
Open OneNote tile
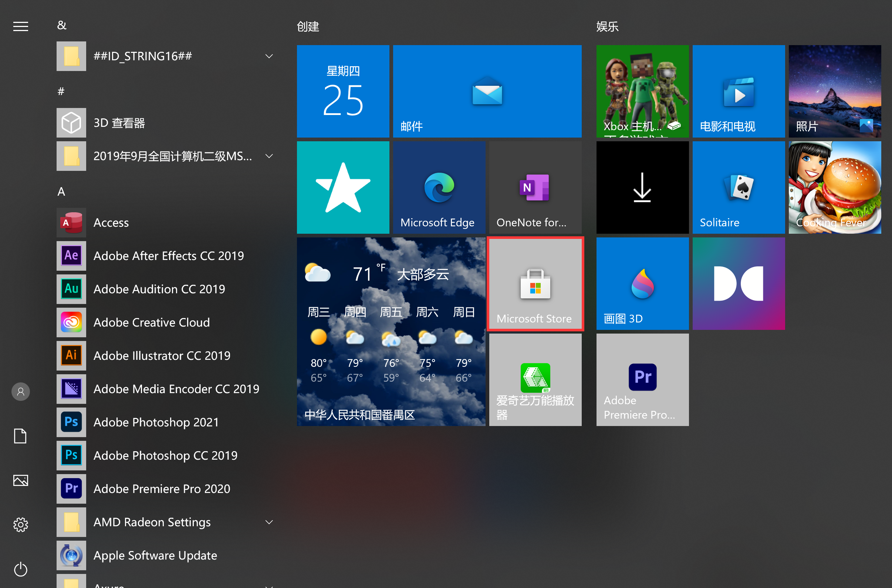click(x=535, y=187)
